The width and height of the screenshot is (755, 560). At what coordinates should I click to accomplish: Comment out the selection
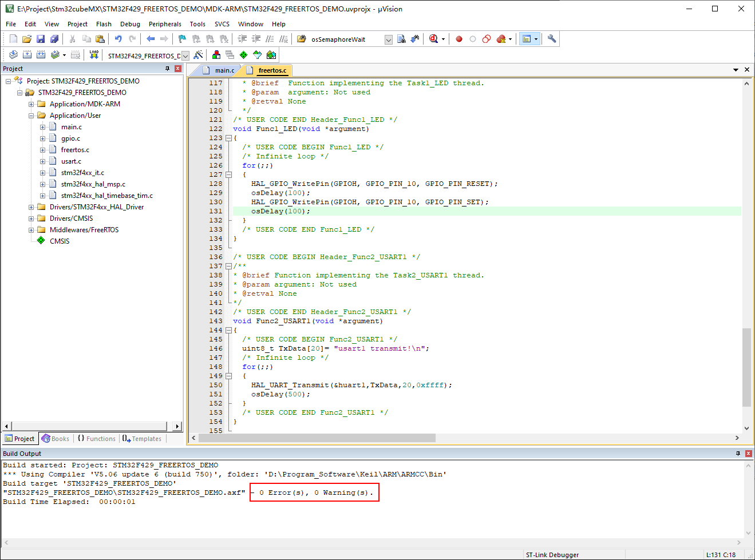(x=270, y=39)
